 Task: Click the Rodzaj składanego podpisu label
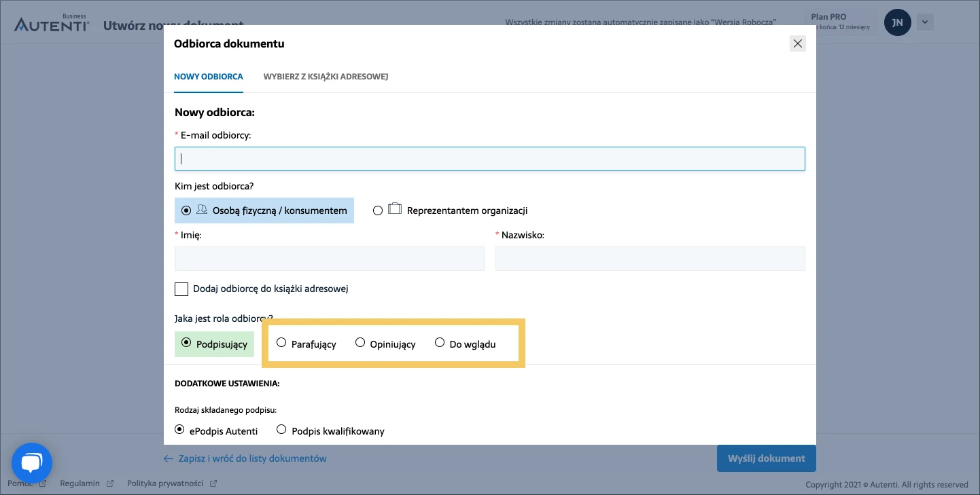point(226,409)
